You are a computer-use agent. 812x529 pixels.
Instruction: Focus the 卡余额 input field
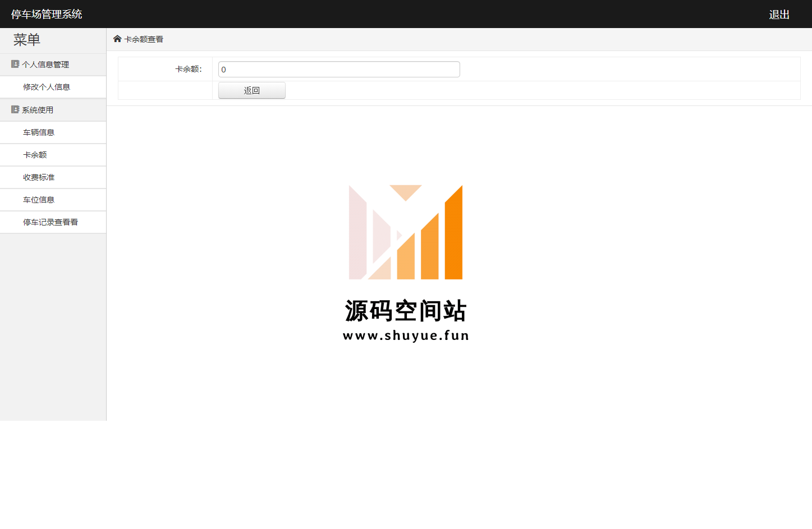339,70
